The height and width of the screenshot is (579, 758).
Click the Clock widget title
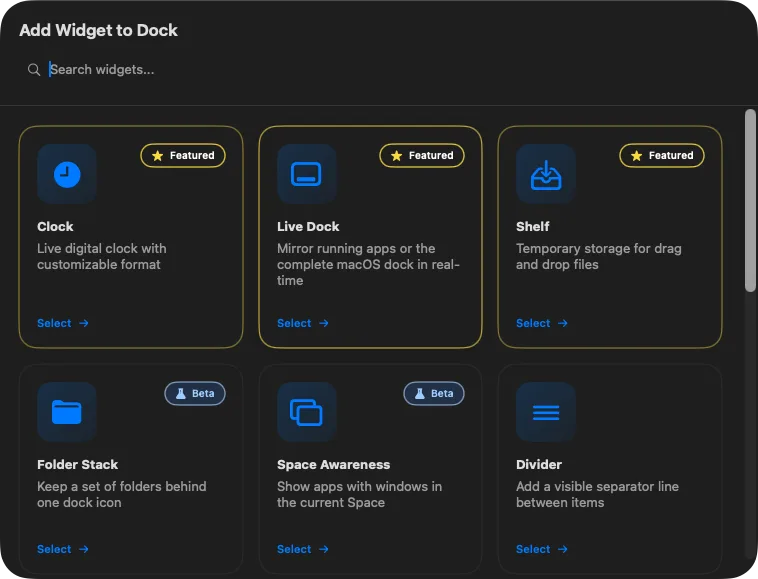click(x=55, y=226)
